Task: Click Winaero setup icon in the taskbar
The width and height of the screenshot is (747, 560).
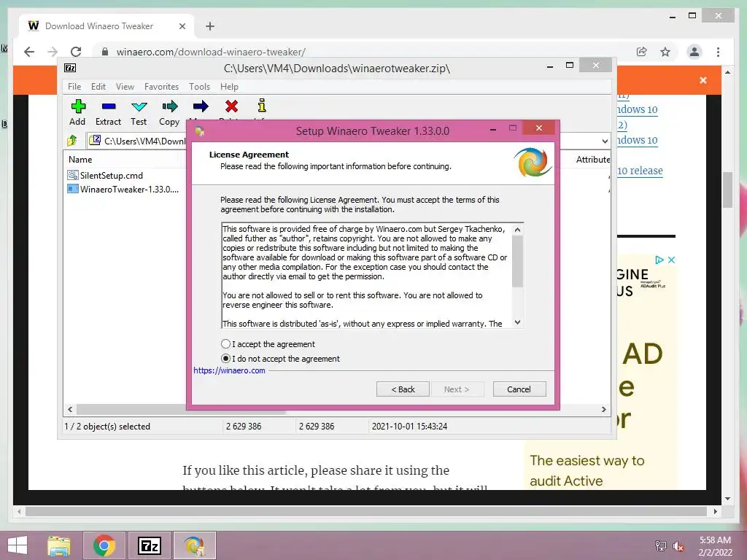Action: (194, 545)
